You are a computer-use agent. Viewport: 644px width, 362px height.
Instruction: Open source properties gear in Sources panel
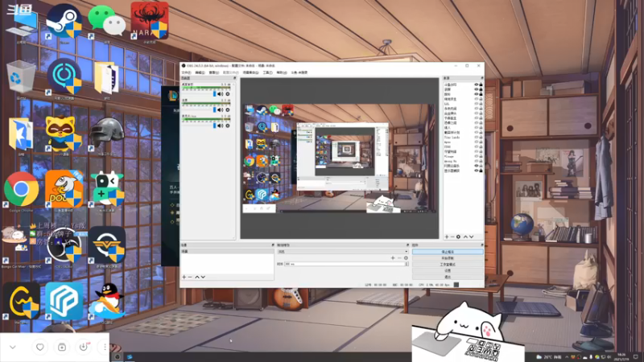(459, 237)
